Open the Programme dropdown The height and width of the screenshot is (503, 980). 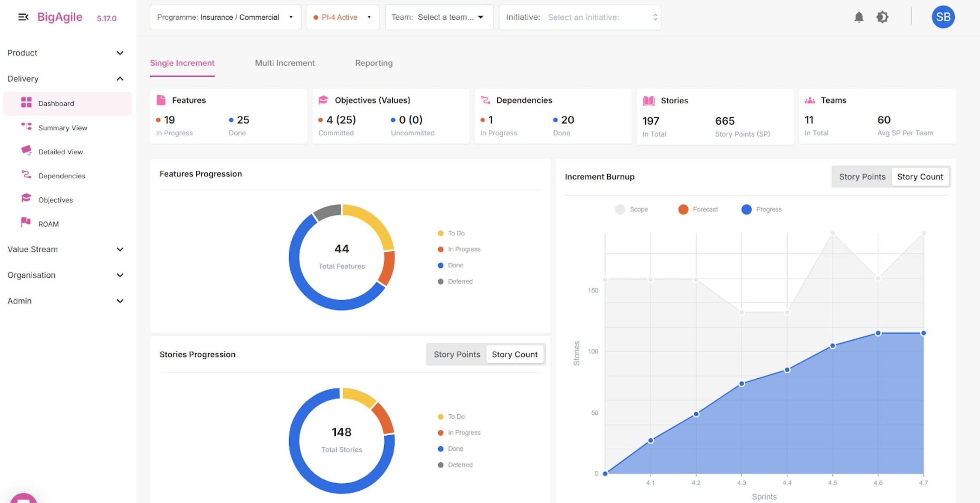point(225,17)
